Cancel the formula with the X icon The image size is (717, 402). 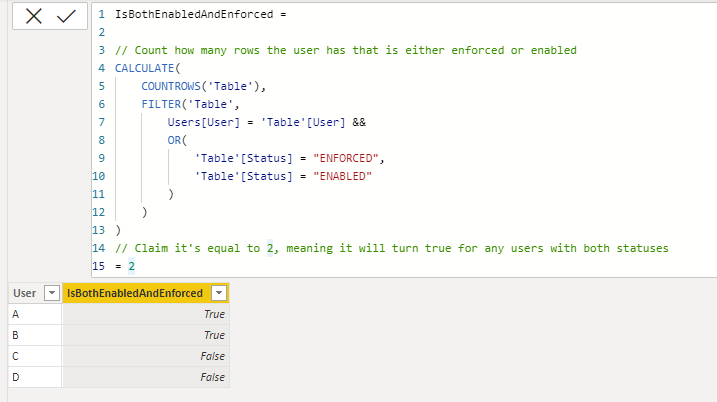tap(33, 16)
